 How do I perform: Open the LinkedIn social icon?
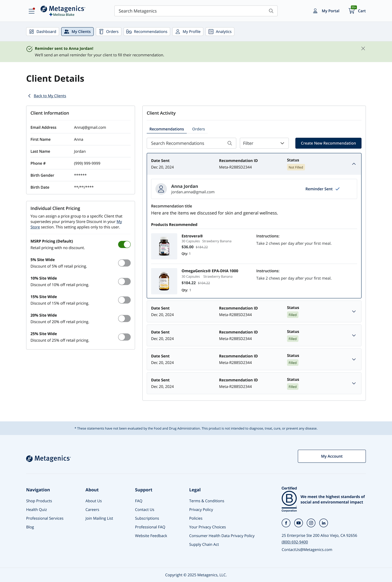pos(323,523)
